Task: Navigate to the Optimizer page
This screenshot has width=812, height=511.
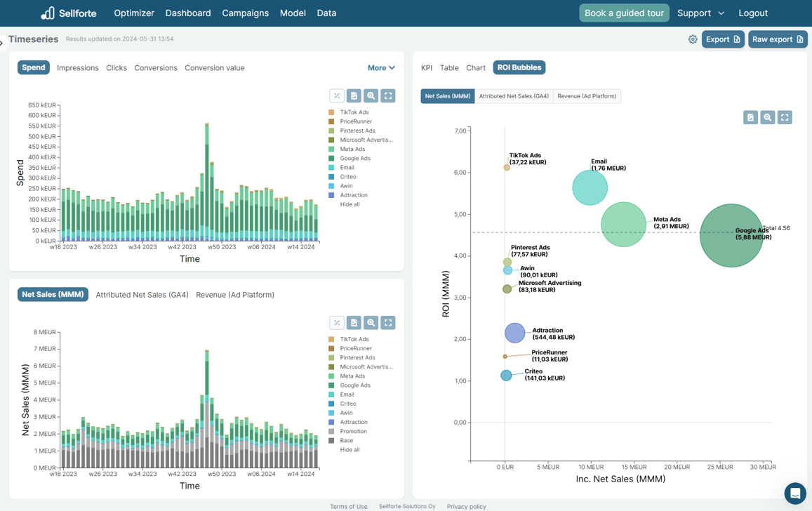Action: pos(133,13)
